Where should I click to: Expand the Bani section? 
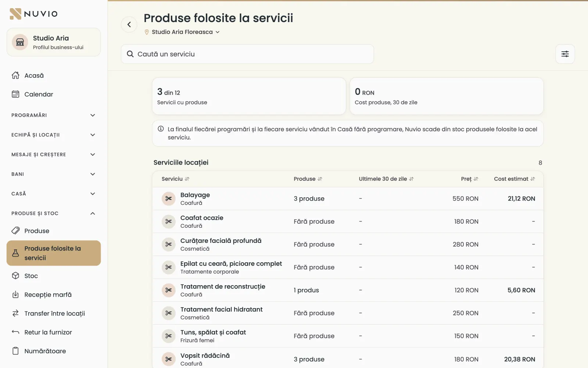pyautogui.click(x=54, y=174)
